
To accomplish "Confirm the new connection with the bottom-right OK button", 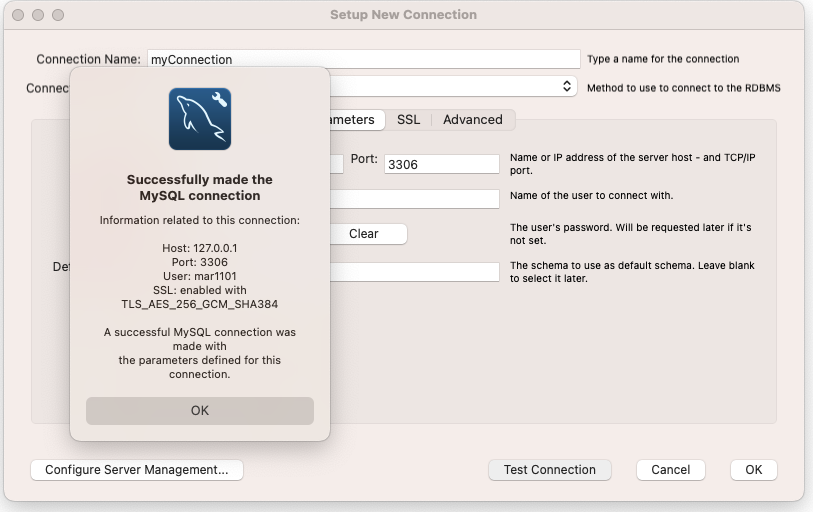I will 753,469.
